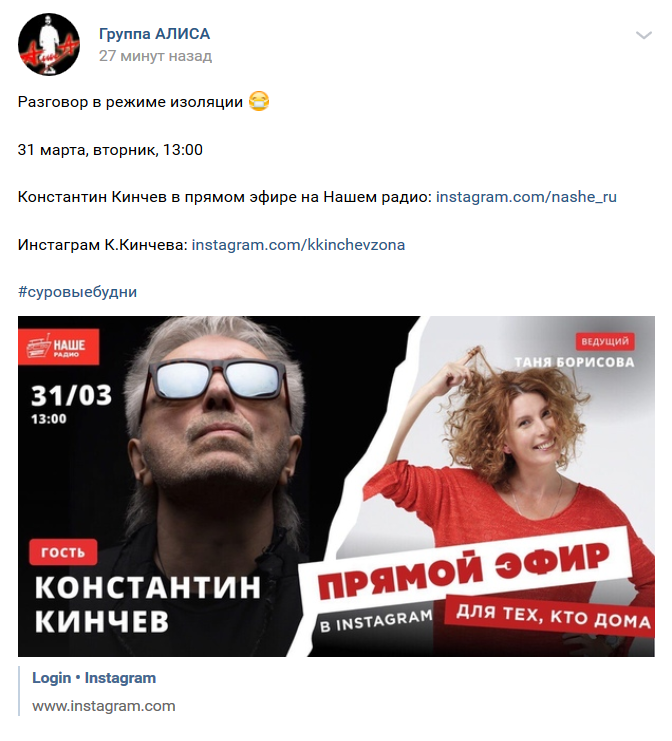Select the #суровыебудни hashtag
The image size is (672, 741).
pos(78,292)
